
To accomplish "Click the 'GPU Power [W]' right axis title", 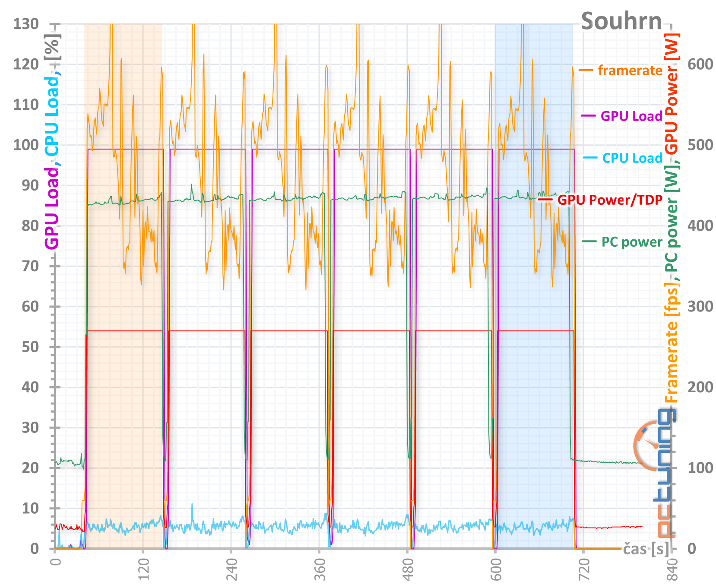I will click(x=672, y=94).
